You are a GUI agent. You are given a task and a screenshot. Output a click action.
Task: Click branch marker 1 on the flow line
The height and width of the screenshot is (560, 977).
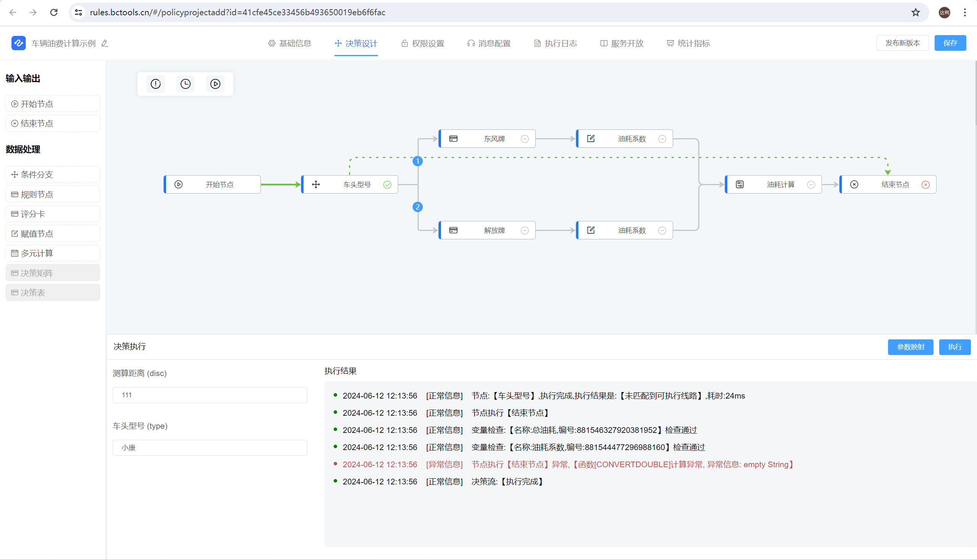click(x=418, y=161)
